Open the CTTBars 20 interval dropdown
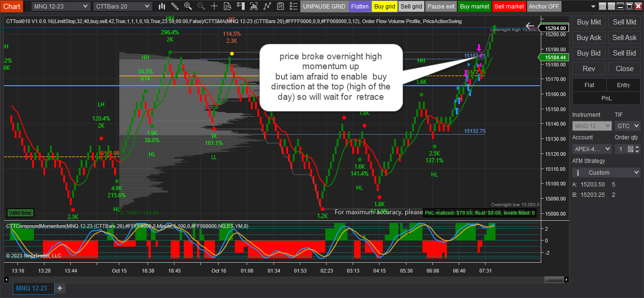 click(123, 7)
